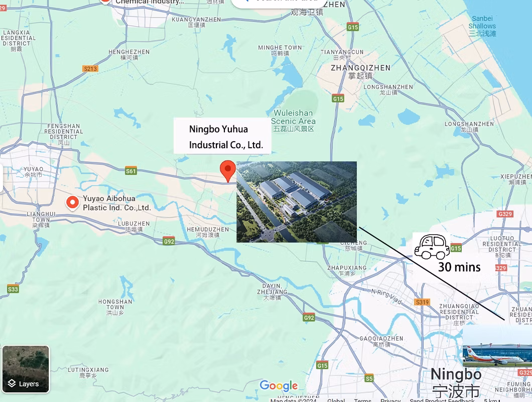
Task: Click the S33 highway shield
Action: tap(13, 289)
